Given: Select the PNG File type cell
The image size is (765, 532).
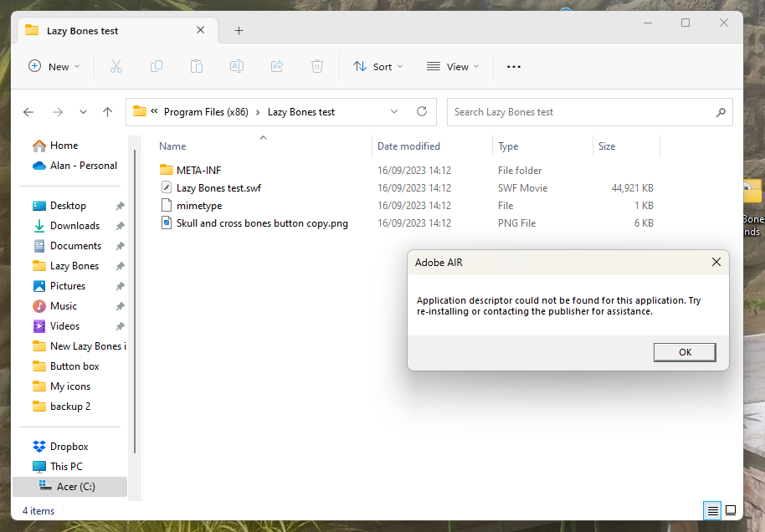Looking at the screenshot, I should coord(516,223).
